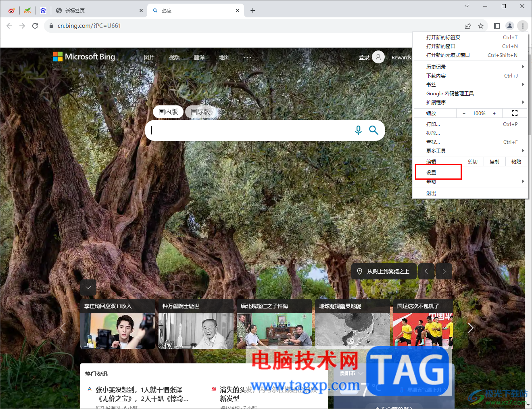
Task: Expand the 更多工具 submenu
Action: coord(435,151)
